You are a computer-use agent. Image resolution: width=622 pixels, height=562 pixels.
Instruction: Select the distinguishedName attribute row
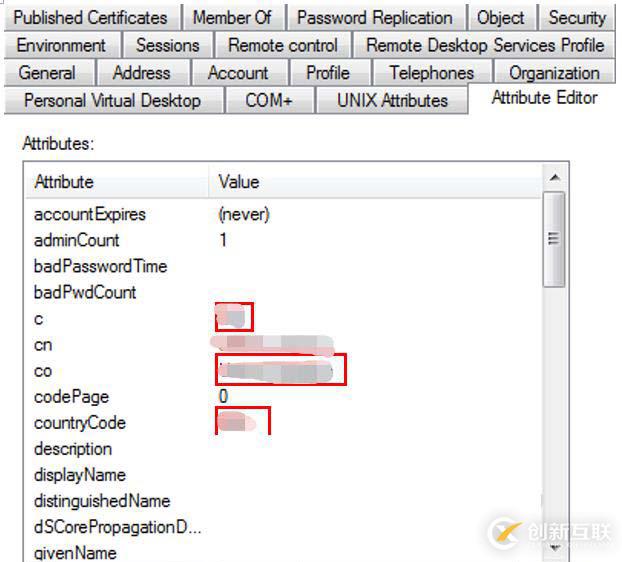[283, 501]
